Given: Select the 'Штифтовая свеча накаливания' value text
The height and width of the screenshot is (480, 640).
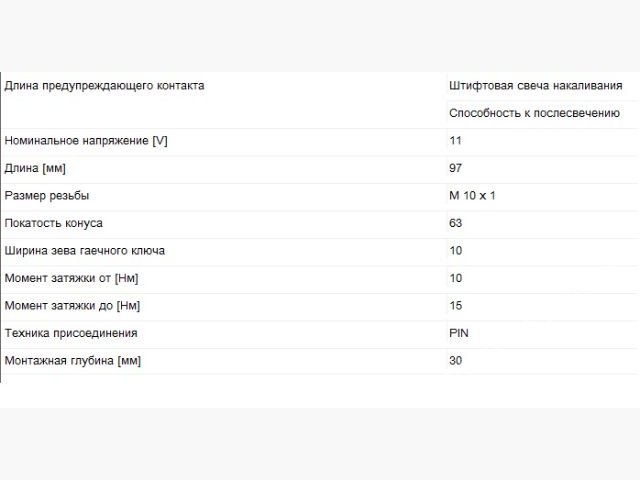Looking at the screenshot, I should click(x=535, y=86).
